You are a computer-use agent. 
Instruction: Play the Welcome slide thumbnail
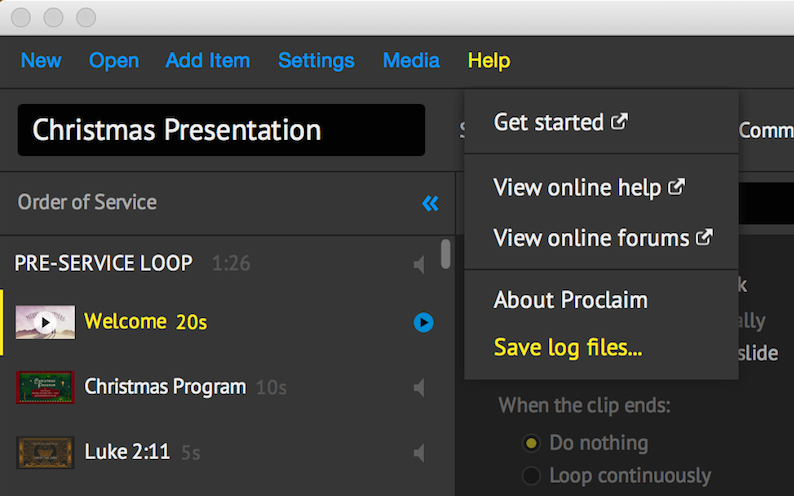pyautogui.click(x=45, y=322)
